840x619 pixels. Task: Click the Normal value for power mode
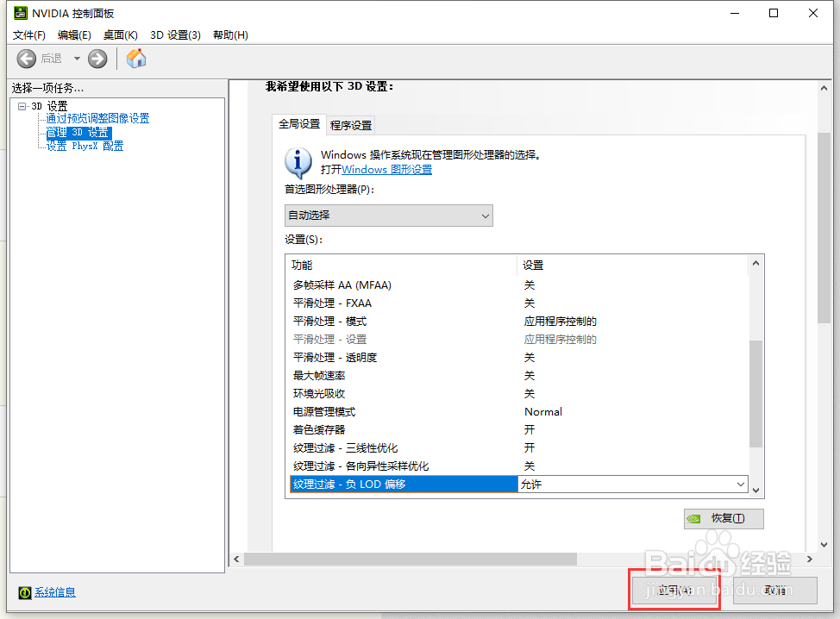pyautogui.click(x=543, y=412)
